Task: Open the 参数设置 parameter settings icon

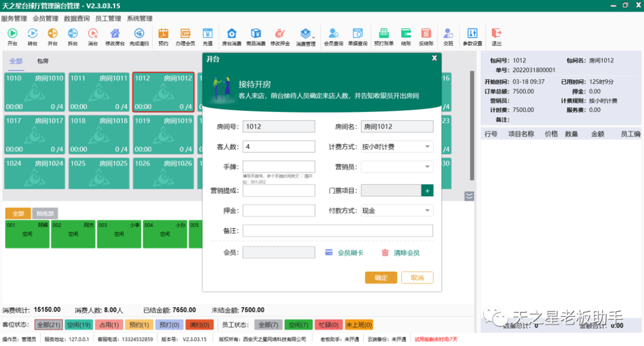Action: click(472, 37)
